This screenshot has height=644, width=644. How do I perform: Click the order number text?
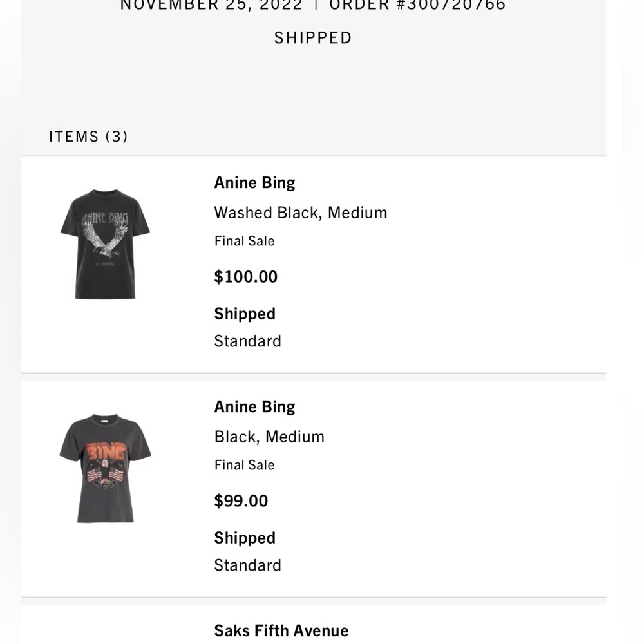tap(417, 5)
